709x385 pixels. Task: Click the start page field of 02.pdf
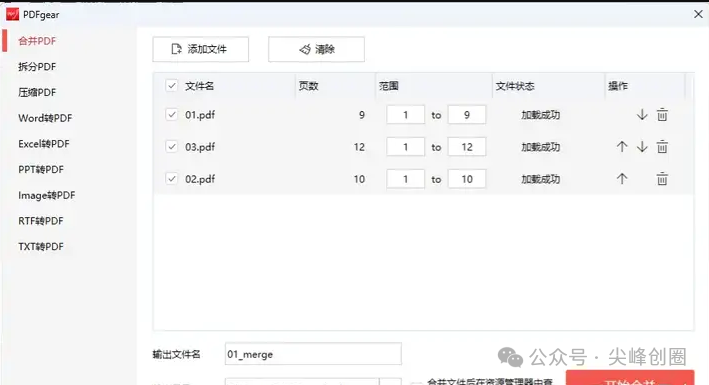click(406, 179)
